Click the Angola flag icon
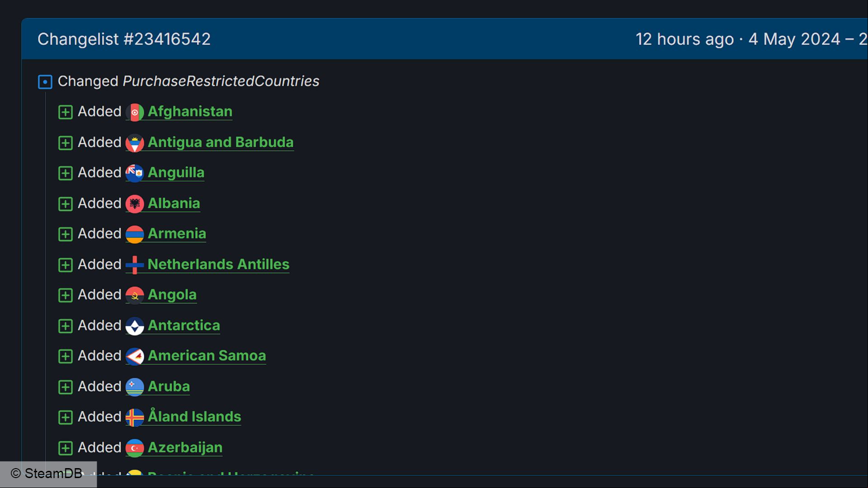This screenshot has width=868, height=488. tap(135, 295)
